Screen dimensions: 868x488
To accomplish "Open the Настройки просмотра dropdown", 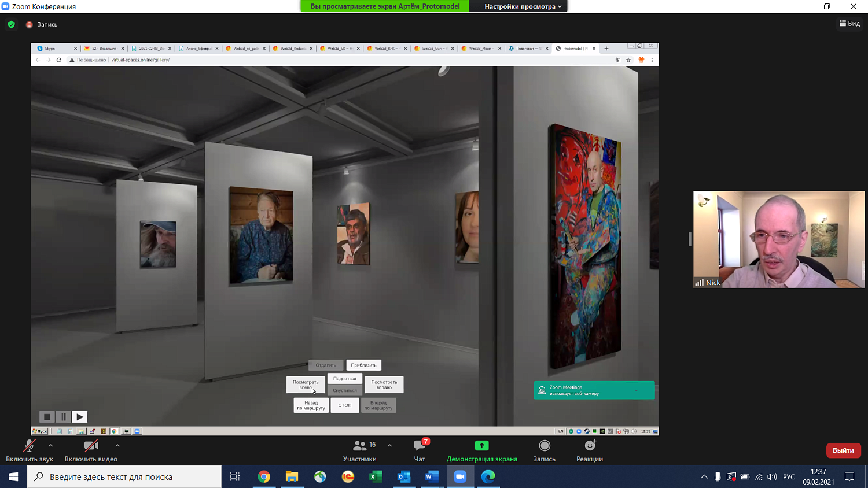I will coord(523,6).
